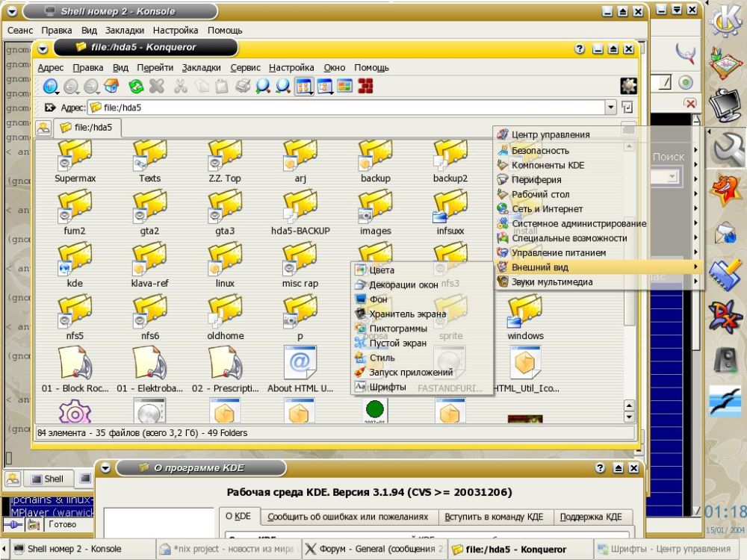This screenshot has width=747, height=560.
Task: Open the Сервис menu in Konqueror
Action: tap(245, 68)
